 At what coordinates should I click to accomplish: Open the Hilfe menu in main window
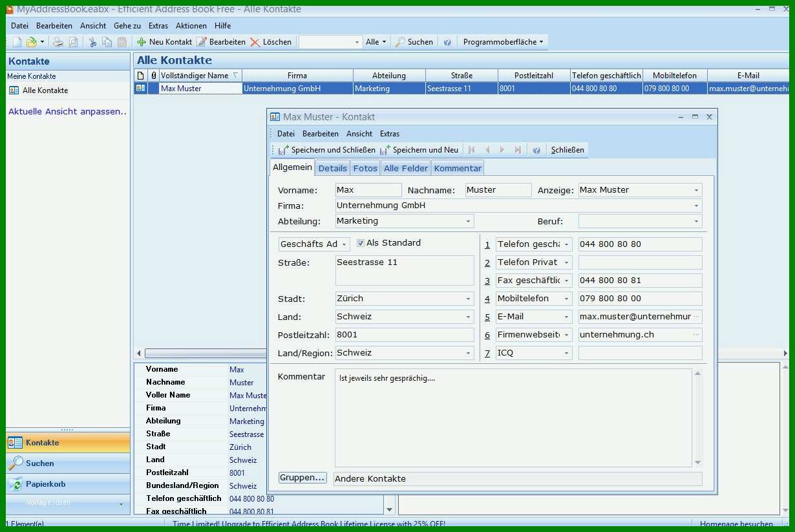pos(222,26)
